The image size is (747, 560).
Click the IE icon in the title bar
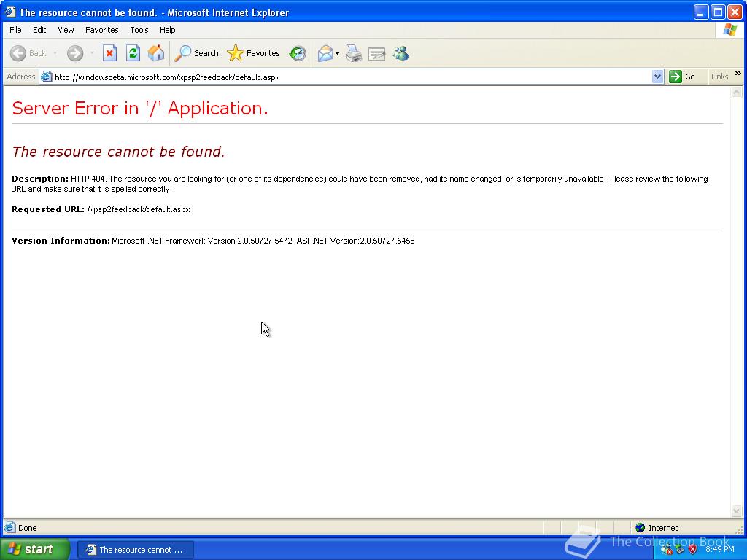pyautogui.click(x=10, y=12)
